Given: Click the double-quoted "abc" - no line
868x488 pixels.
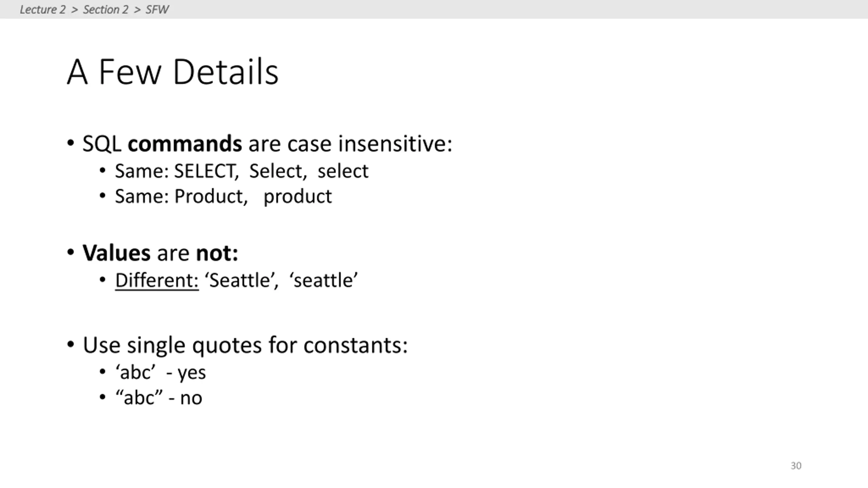Looking at the screenshot, I should click(159, 398).
